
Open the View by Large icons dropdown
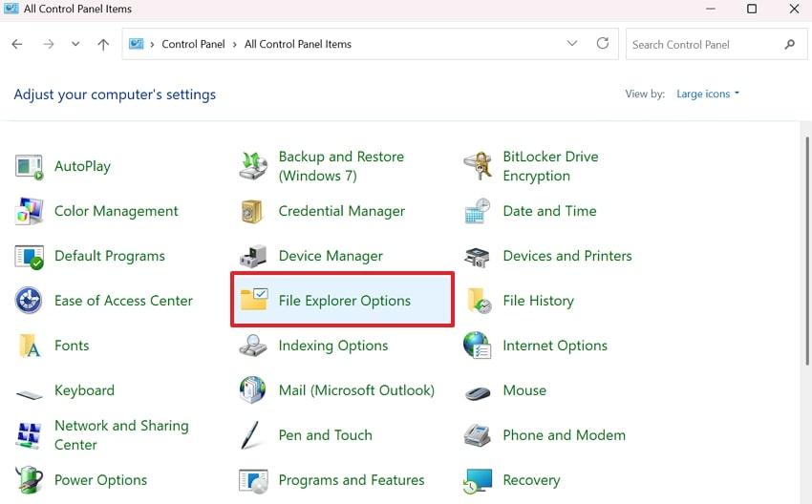[708, 94]
